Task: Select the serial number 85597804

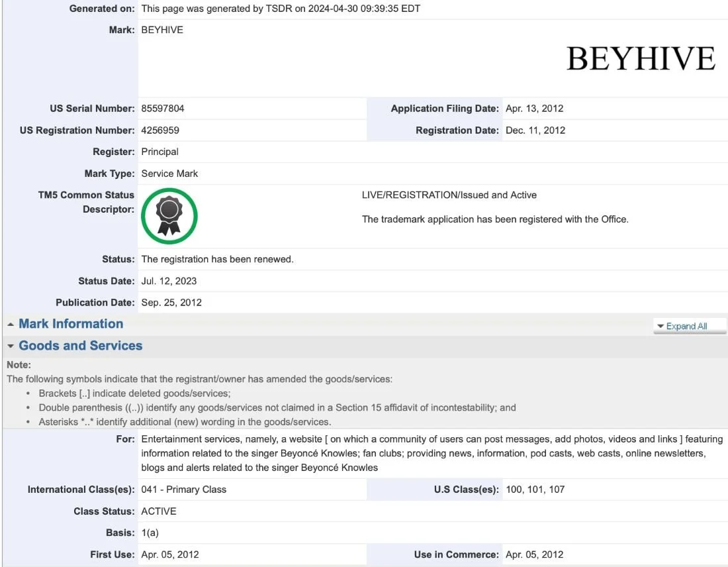Action: (x=163, y=109)
